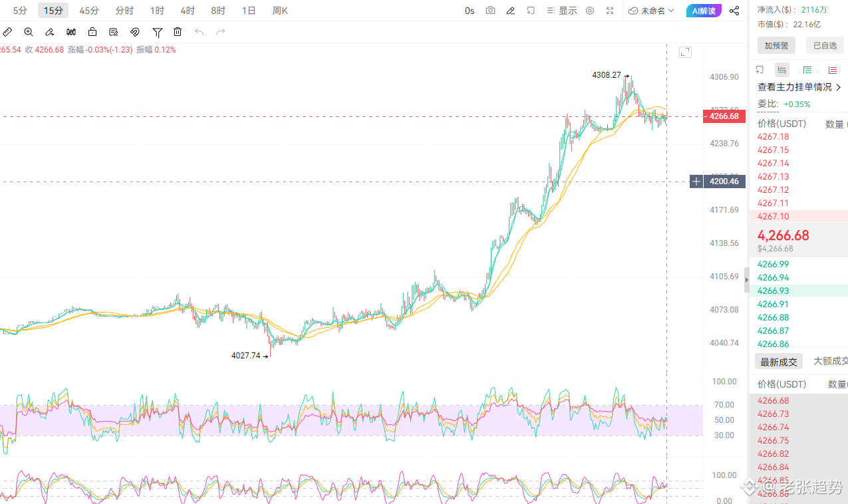Select the 8时 timeframe
Viewport: 848px width, 504px height.
click(218, 11)
